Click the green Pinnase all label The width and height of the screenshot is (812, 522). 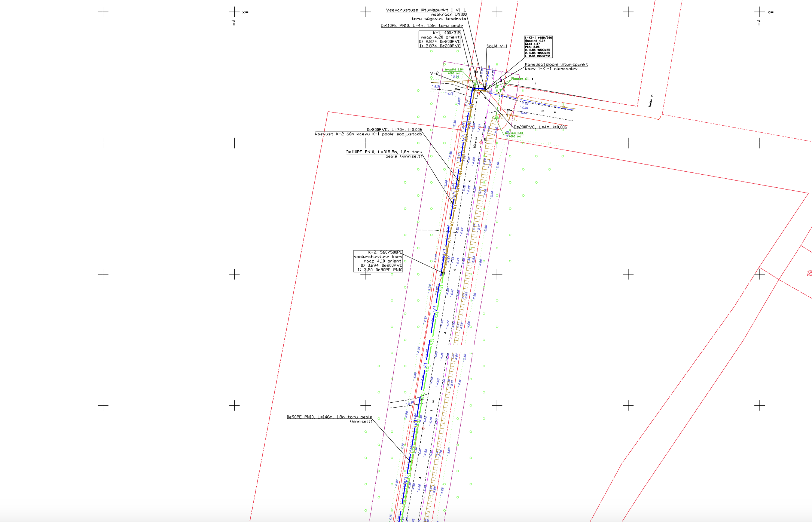(520, 79)
